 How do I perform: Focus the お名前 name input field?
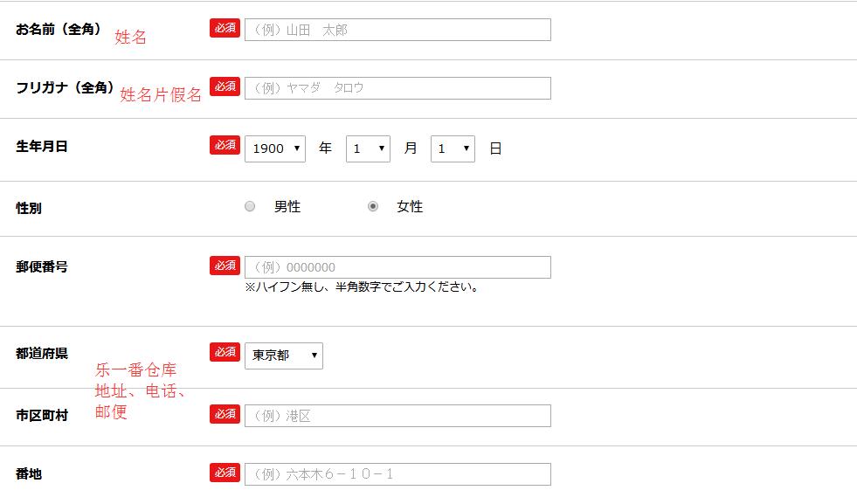click(397, 30)
